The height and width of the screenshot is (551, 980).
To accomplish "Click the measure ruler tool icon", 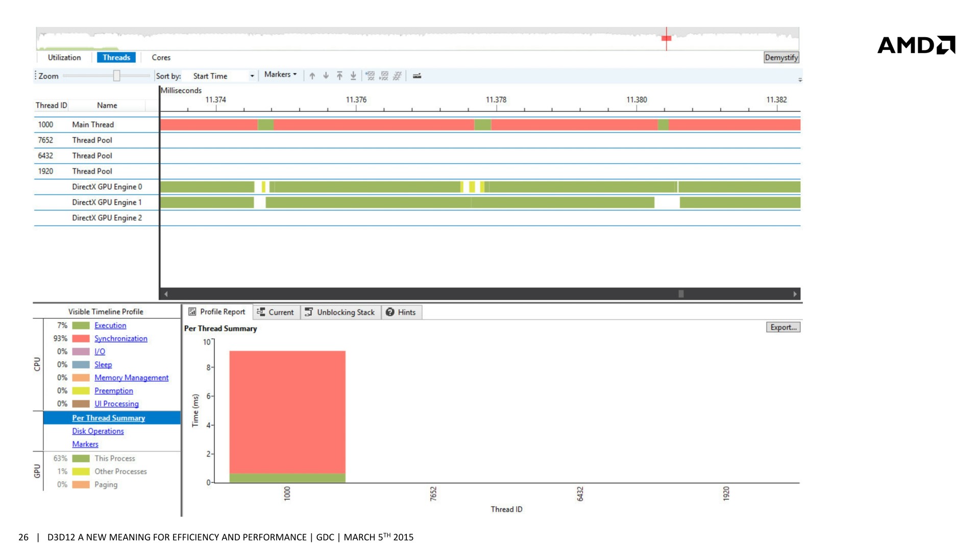I will (x=417, y=76).
